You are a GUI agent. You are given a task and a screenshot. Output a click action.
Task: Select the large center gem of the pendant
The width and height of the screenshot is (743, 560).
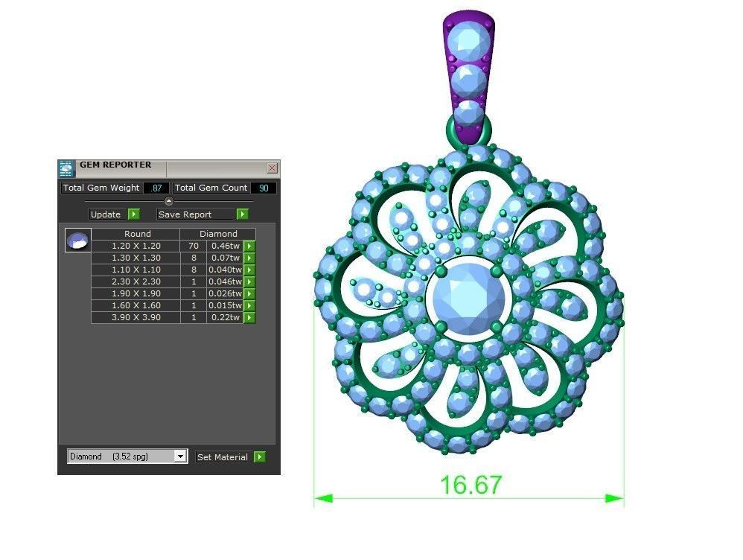click(468, 299)
